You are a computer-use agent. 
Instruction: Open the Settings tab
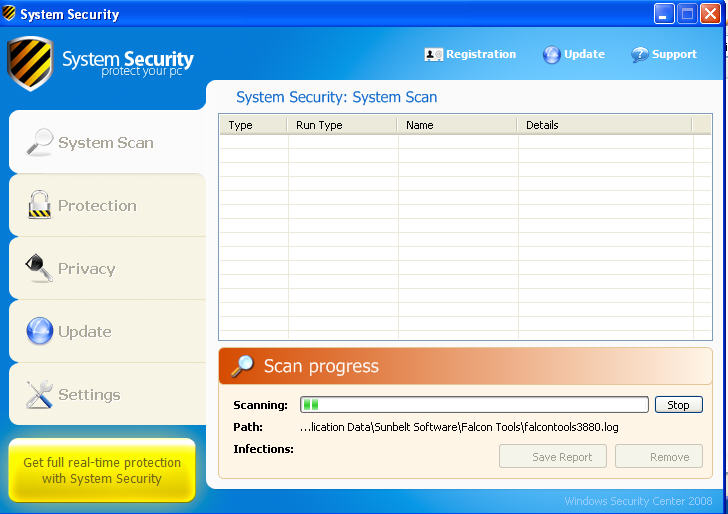coord(107,394)
